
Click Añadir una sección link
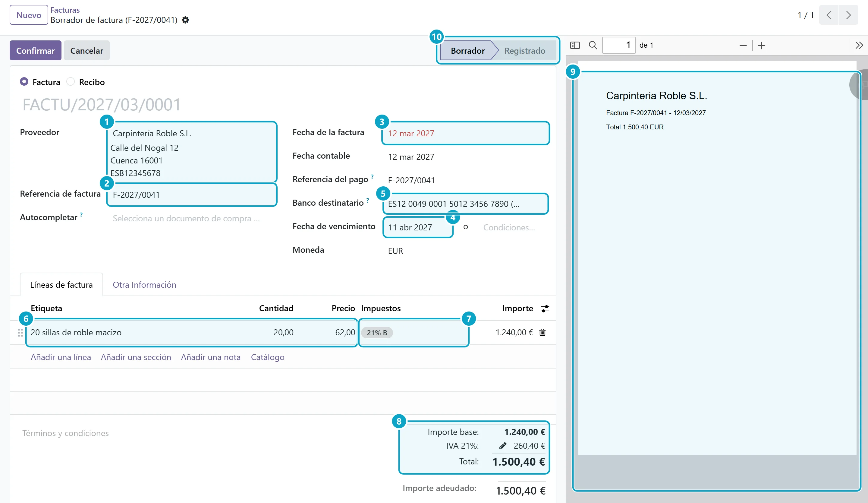136,357
